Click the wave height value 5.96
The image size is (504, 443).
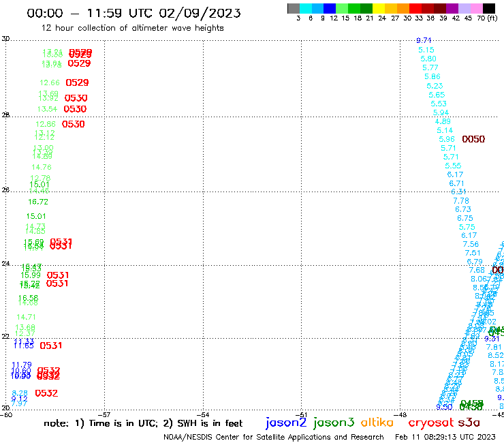coord(447,139)
